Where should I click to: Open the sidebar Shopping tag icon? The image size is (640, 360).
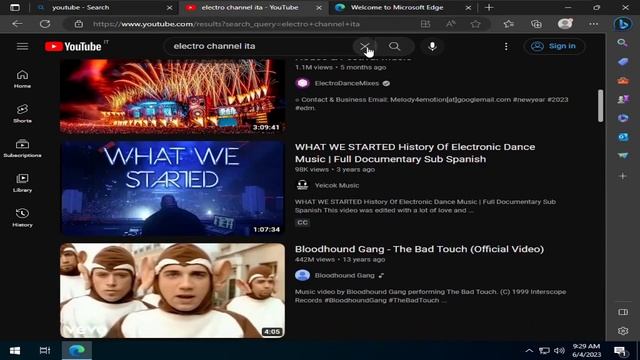click(x=622, y=62)
